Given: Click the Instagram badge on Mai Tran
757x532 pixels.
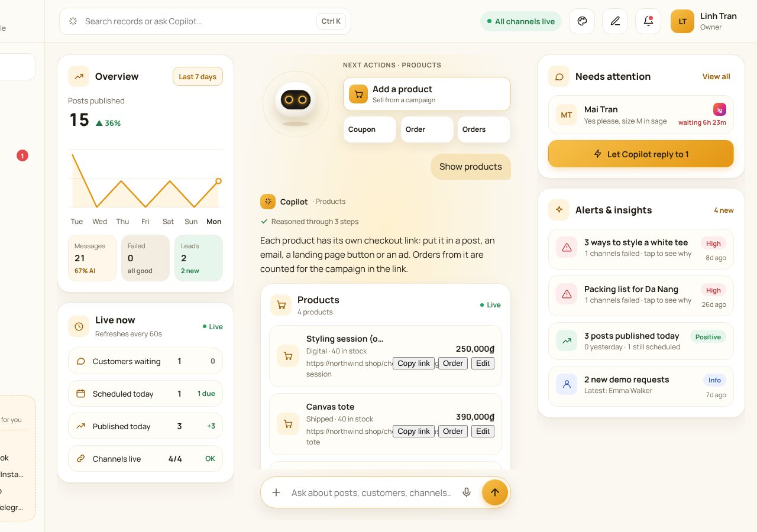Looking at the screenshot, I should click(x=720, y=109).
